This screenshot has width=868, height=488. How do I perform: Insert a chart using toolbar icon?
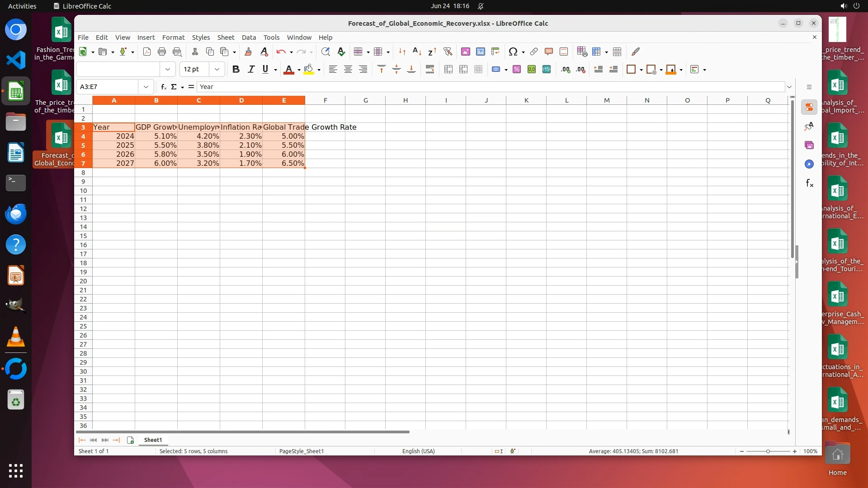click(480, 52)
